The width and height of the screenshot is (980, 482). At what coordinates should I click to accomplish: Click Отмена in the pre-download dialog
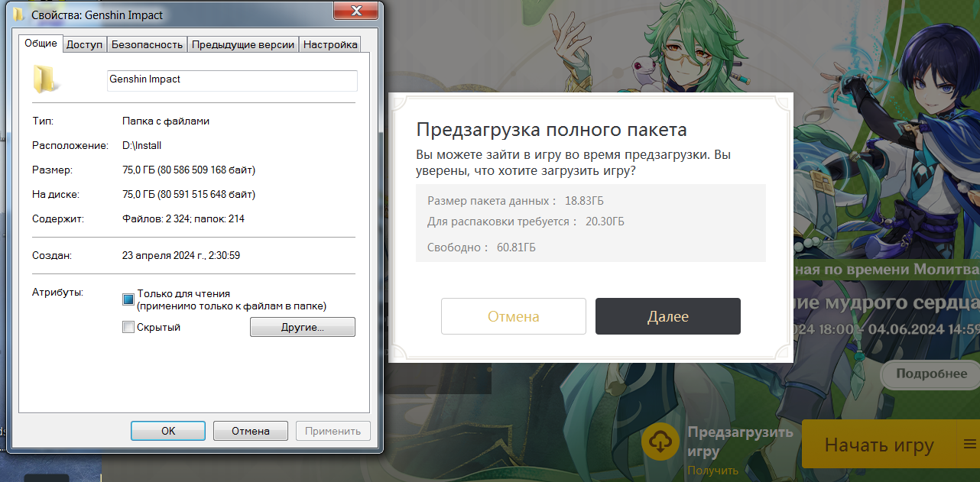pos(514,316)
